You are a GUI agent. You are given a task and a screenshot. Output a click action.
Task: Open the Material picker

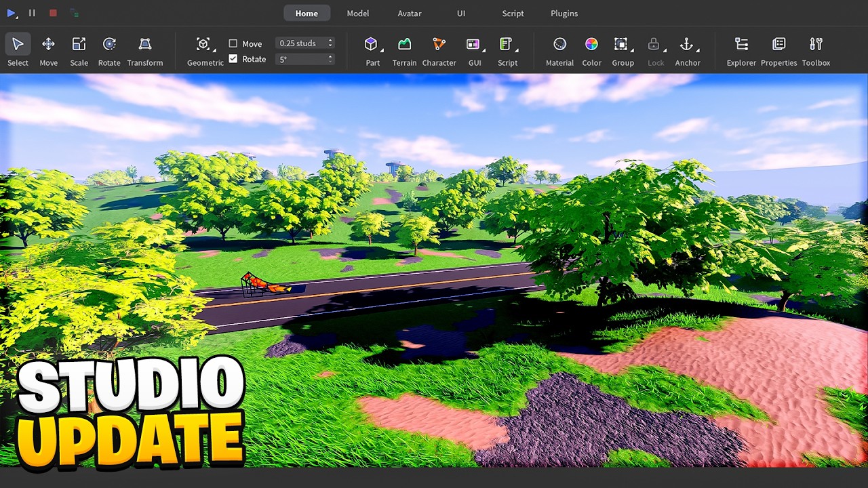tap(559, 51)
